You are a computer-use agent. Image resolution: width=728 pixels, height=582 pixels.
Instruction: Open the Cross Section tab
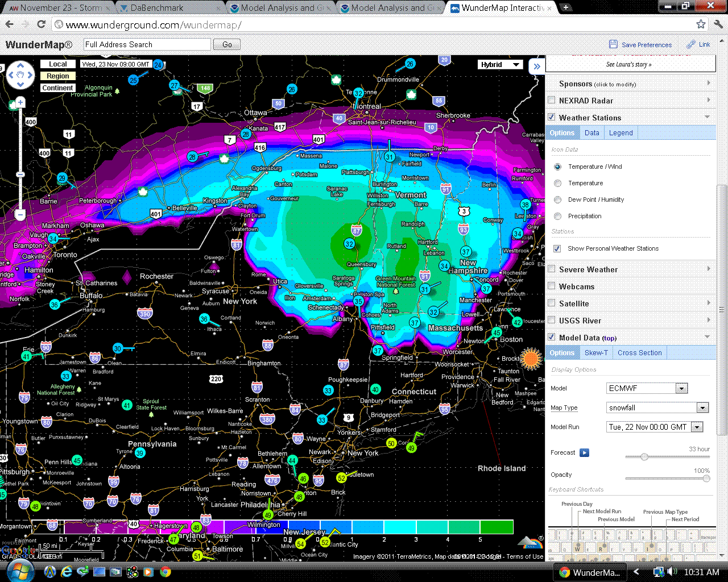click(x=639, y=352)
